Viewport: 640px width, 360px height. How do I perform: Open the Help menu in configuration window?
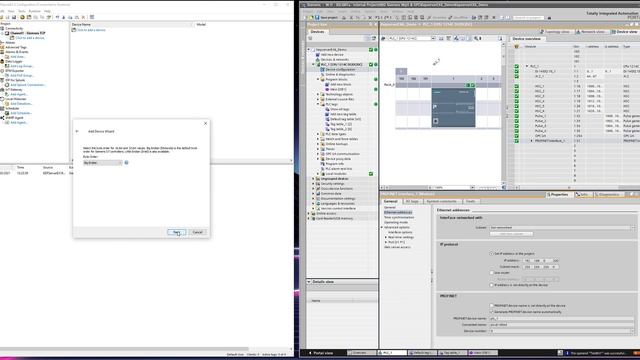tap(47, 11)
